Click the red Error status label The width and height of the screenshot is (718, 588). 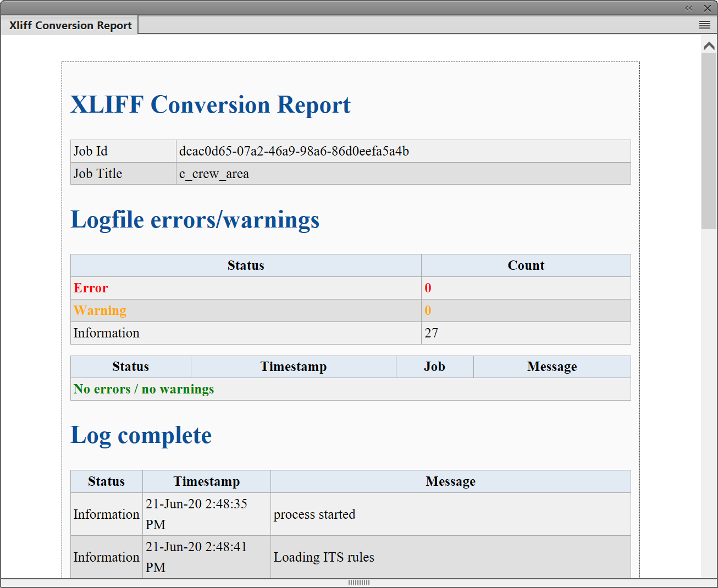pyautogui.click(x=91, y=288)
